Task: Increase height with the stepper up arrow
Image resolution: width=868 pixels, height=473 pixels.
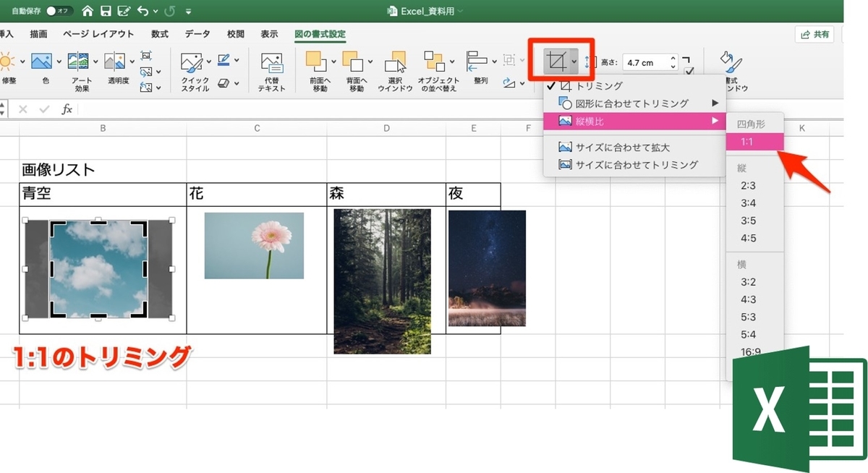Action: (671, 59)
